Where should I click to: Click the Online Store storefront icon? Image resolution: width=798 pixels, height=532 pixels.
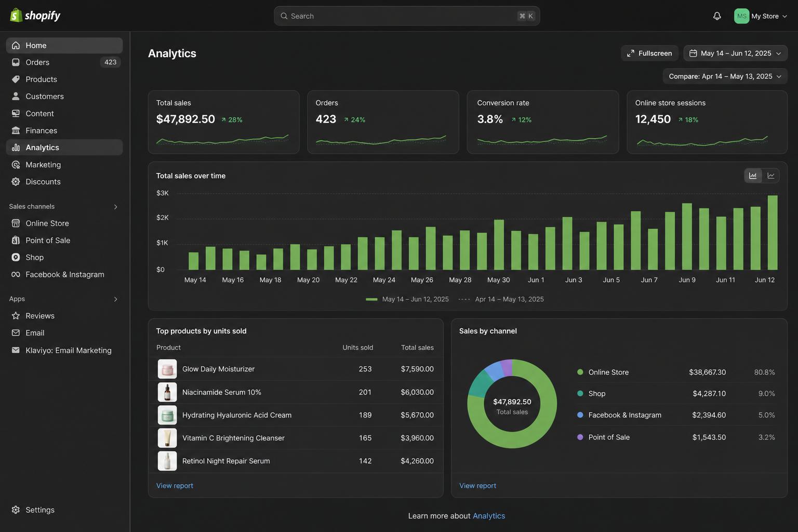coord(16,223)
